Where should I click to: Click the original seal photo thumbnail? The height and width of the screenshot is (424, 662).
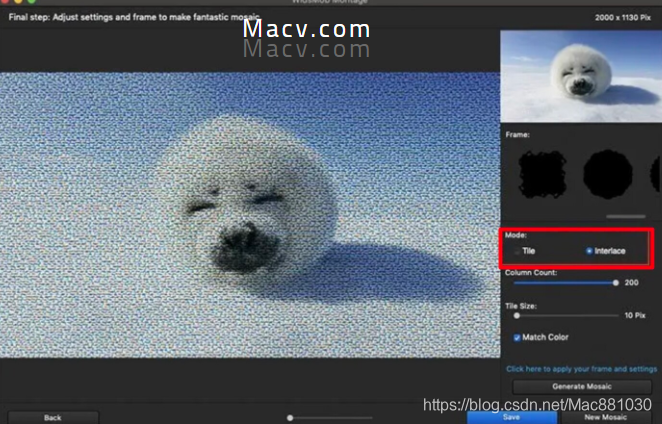click(x=581, y=76)
